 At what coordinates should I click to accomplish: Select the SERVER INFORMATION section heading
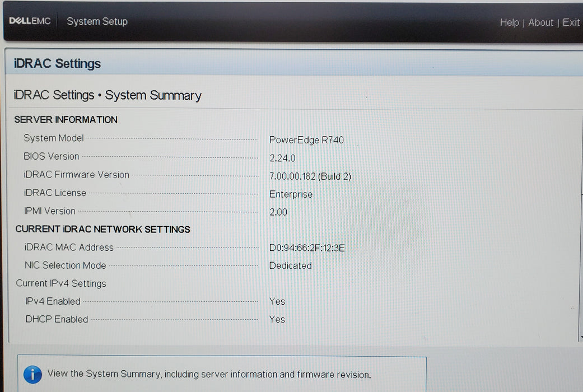tap(66, 120)
